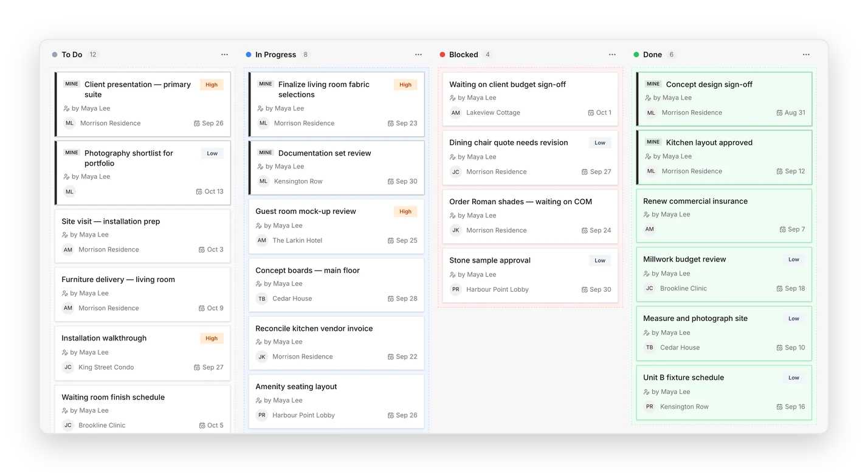Select the In Progress column header title

(275, 55)
